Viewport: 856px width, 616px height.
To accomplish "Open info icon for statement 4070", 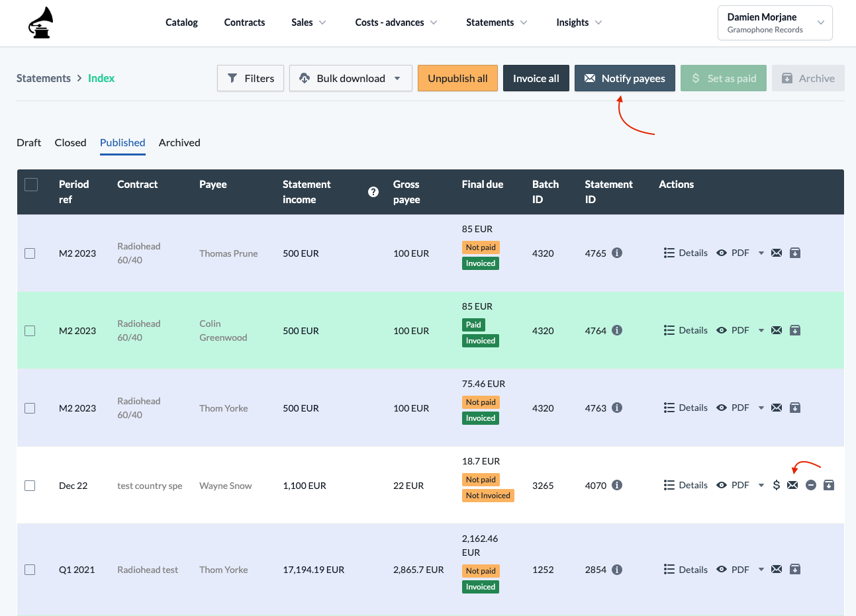I will click(617, 485).
